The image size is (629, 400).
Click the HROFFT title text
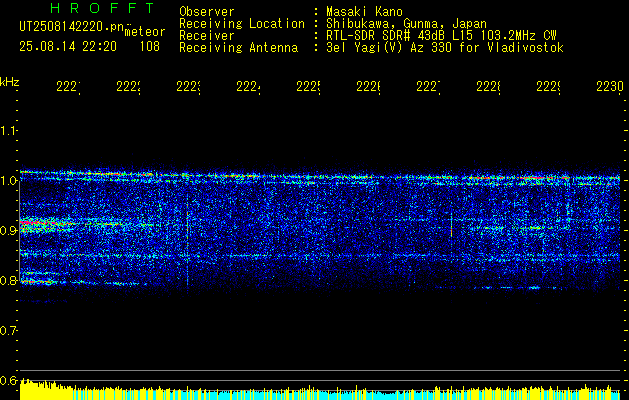coord(102,8)
